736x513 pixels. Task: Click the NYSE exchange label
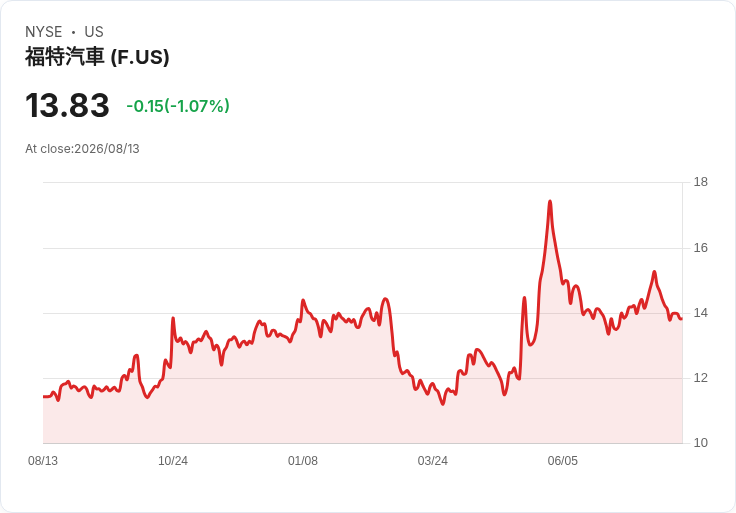click(x=44, y=32)
